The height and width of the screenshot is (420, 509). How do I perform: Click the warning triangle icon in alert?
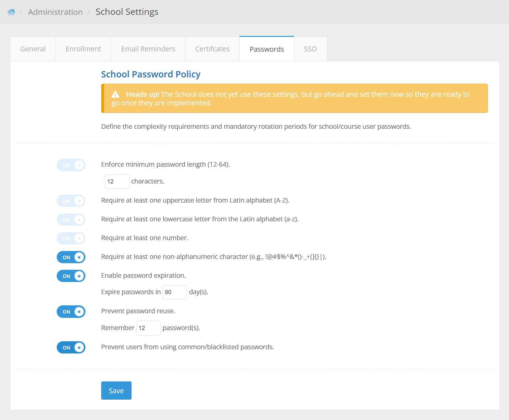[x=115, y=95]
